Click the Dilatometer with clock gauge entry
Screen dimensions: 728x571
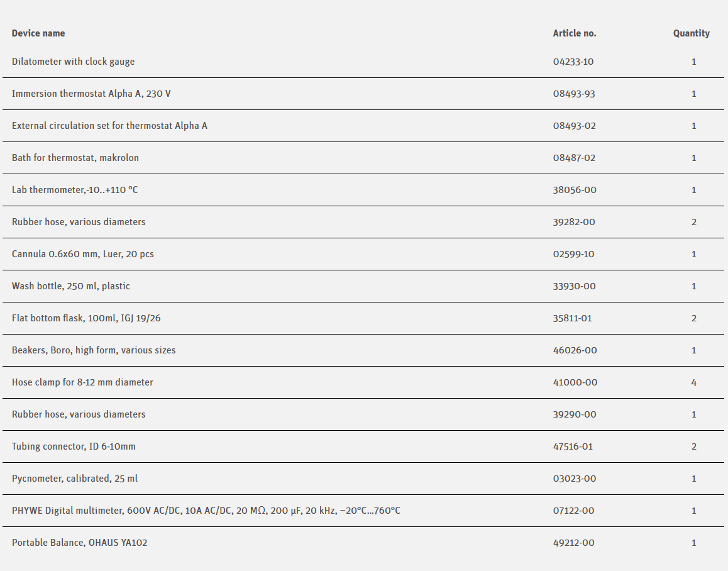point(73,62)
